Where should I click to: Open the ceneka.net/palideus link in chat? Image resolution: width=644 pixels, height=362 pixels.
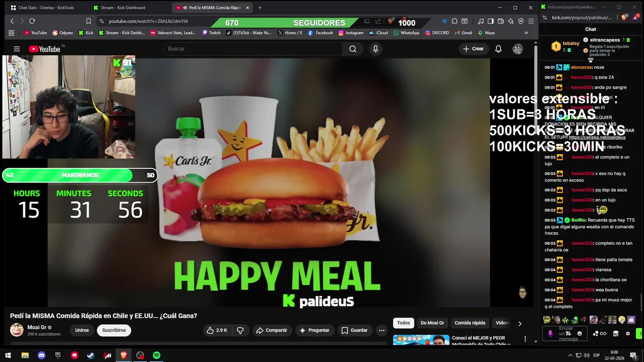[597, 137]
